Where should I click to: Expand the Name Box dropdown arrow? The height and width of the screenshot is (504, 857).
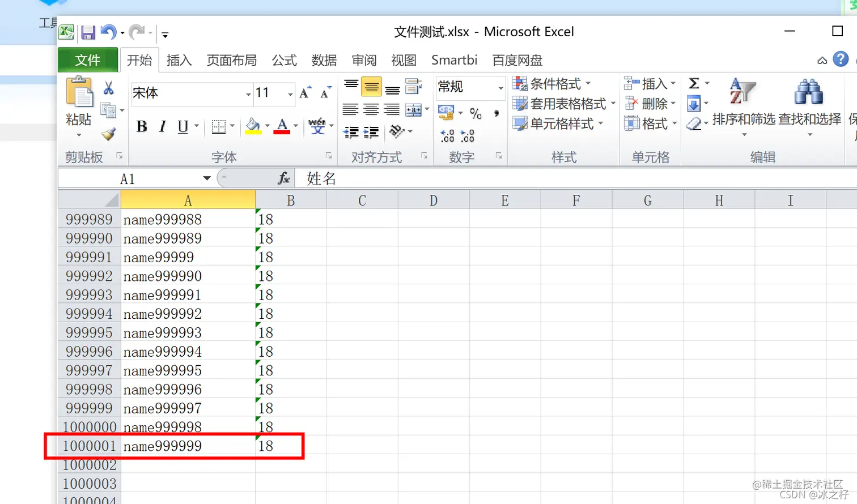point(207,178)
